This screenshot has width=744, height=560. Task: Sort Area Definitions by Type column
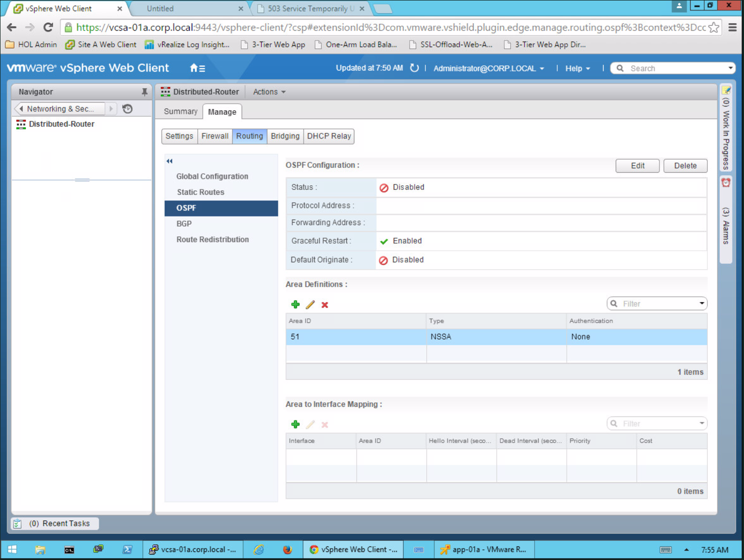496,321
